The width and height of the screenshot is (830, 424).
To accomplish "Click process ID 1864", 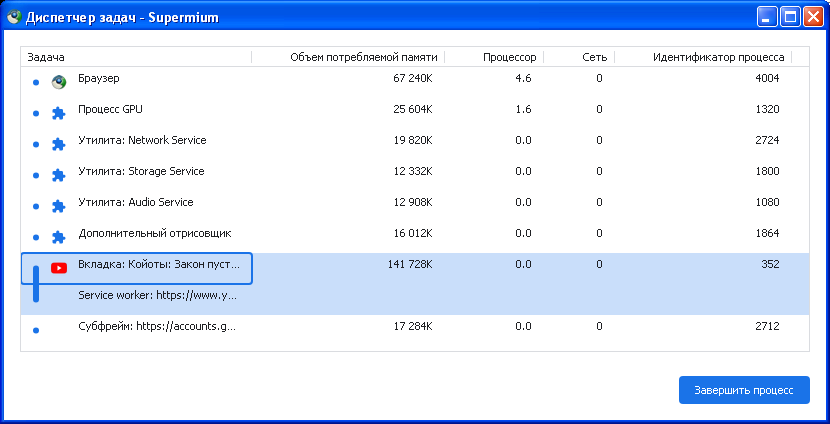I will coord(767,233).
